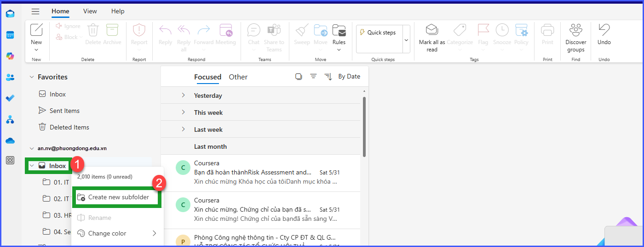Open Coursera email about Risk Assessment
This screenshot has width=644, height=247.
[x=260, y=173]
